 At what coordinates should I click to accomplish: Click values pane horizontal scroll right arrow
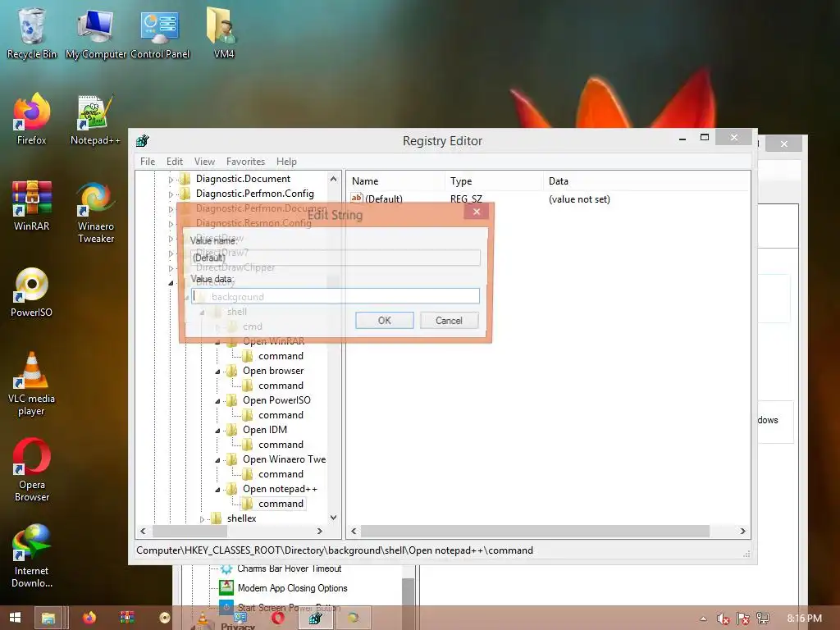(x=742, y=531)
